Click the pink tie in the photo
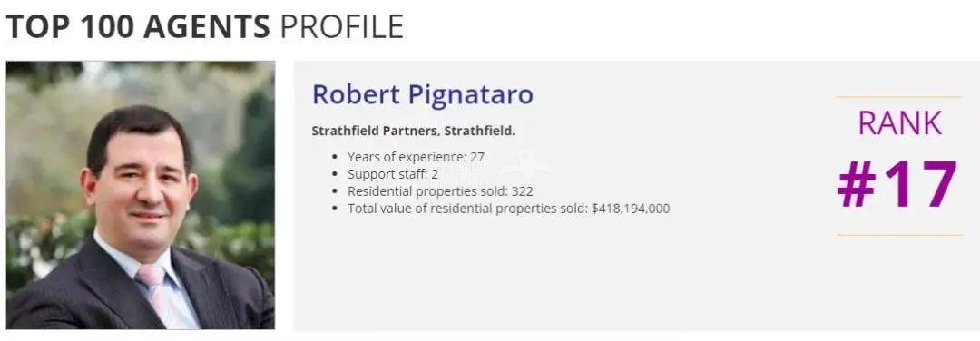The width and height of the screenshot is (980, 341). (x=153, y=290)
